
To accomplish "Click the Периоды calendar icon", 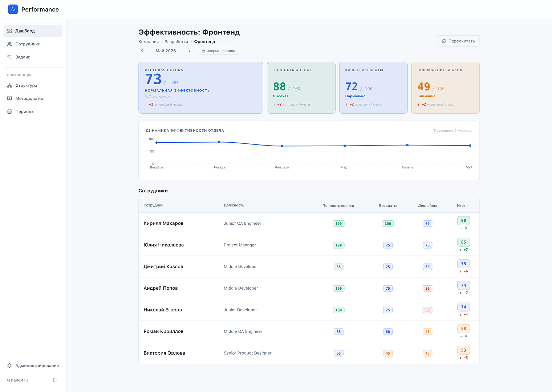I will tap(9, 111).
